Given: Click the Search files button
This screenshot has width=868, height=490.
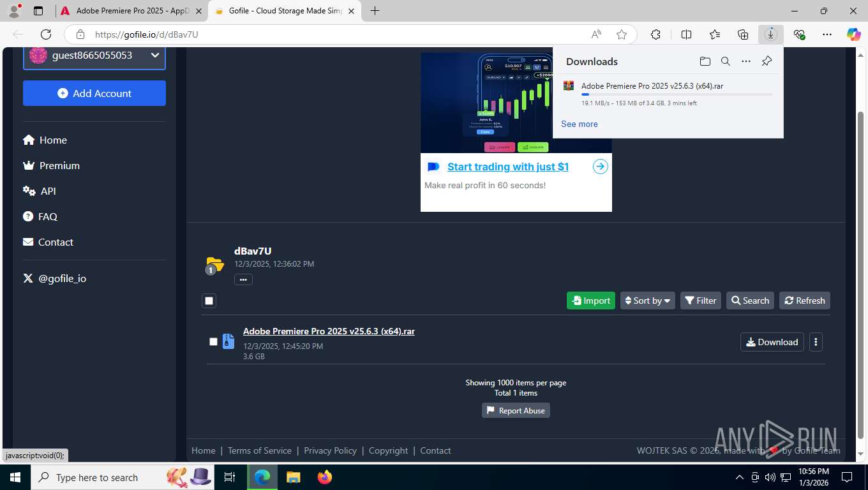Looking at the screenshot, I should (750, 301).
